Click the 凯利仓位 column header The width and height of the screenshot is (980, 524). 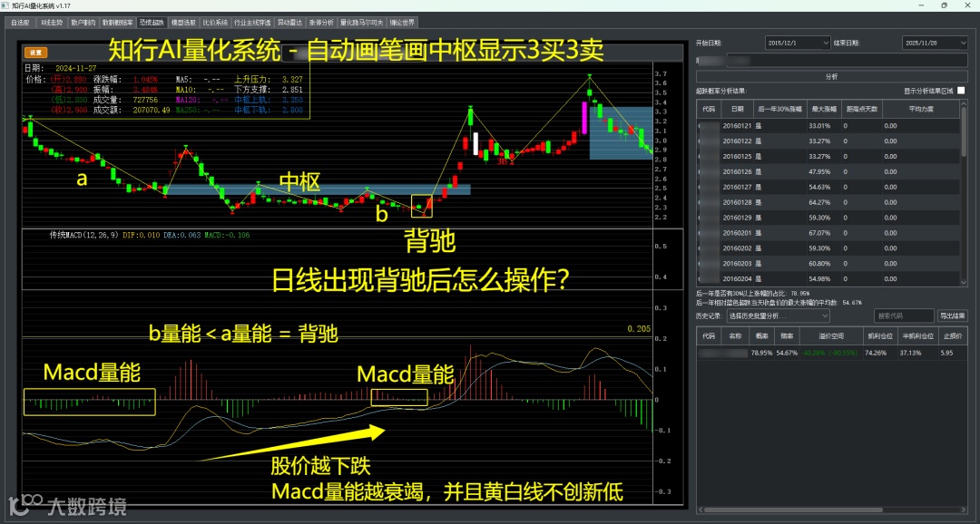(x=879, y=335)
